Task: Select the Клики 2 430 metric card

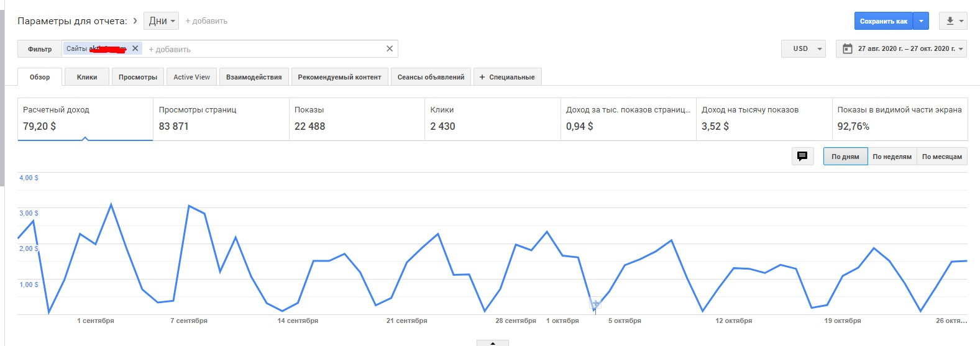Action: pos(493,119)
